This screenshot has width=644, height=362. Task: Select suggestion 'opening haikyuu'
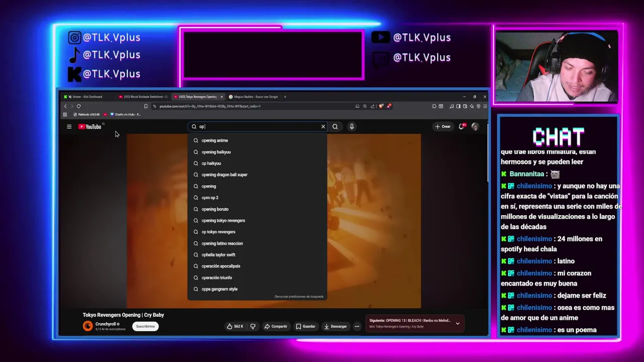257,152
